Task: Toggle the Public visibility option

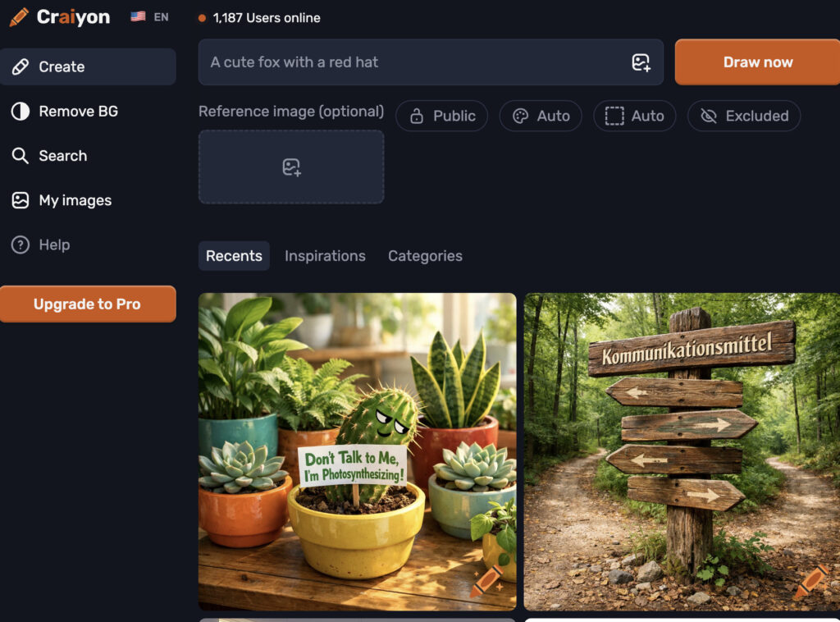Action: pyautogui.click(x=442, y=116)
